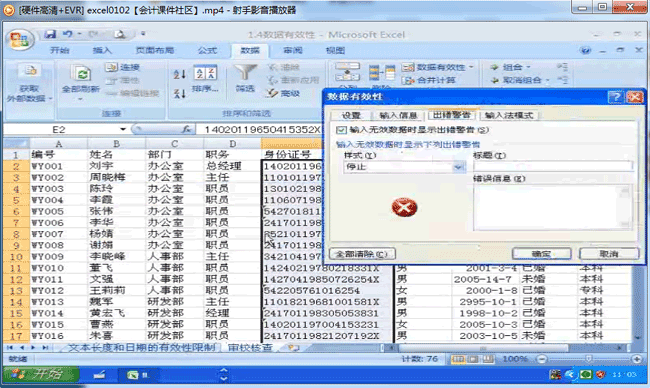
Task: Go to first sheet tab arrow
Action: coord(9,347)
